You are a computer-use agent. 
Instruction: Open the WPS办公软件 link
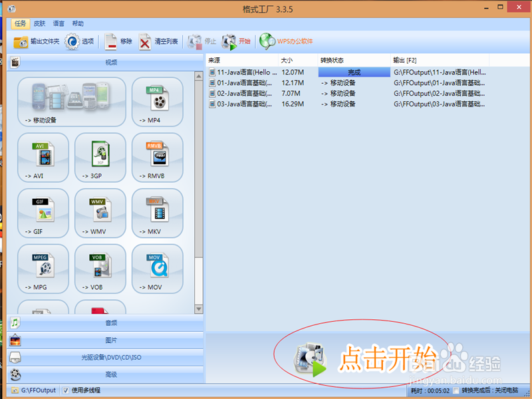pos(286,41)
